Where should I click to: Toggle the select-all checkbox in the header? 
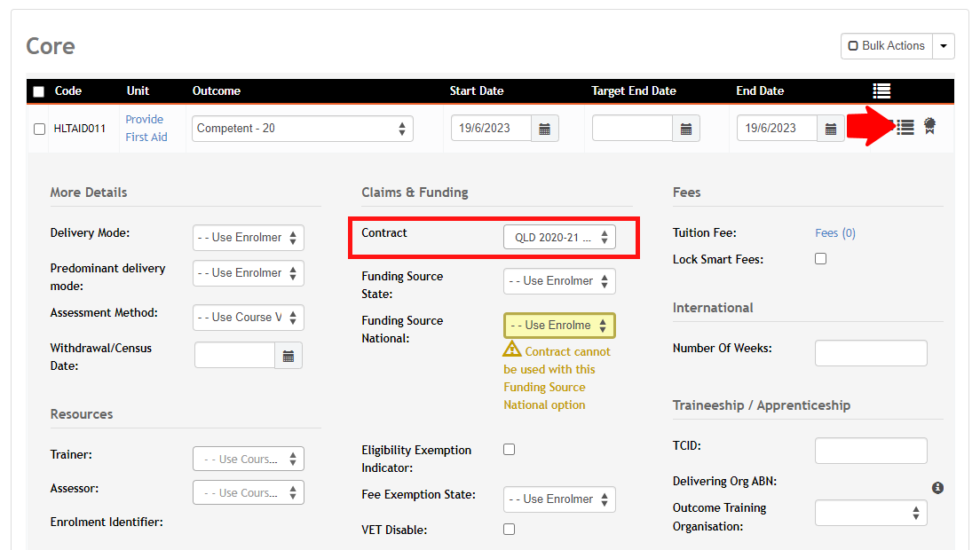[x=39, y=91]
